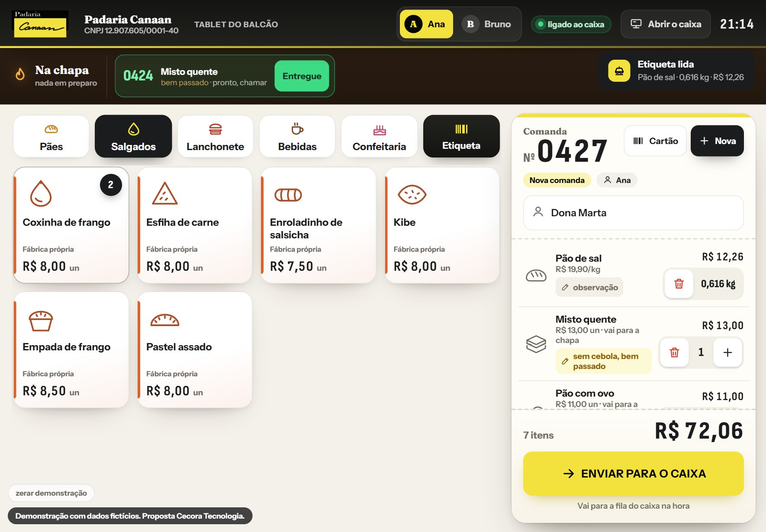Click the 0424 order number on the chapa
This screenshot has height=532, width=766.
tap(138, 76)
